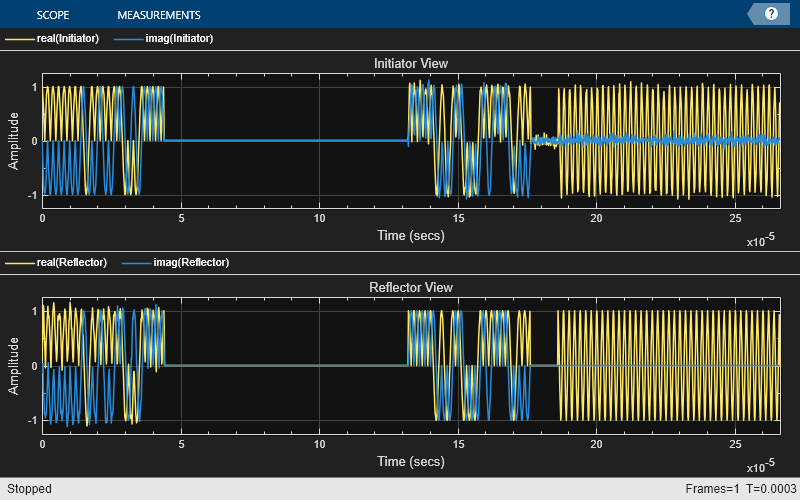The width and height of the screenshot is (800, 500).
Task: Click the x10^-5 exponent under Reflector plot
Action: tap(761, 465)
